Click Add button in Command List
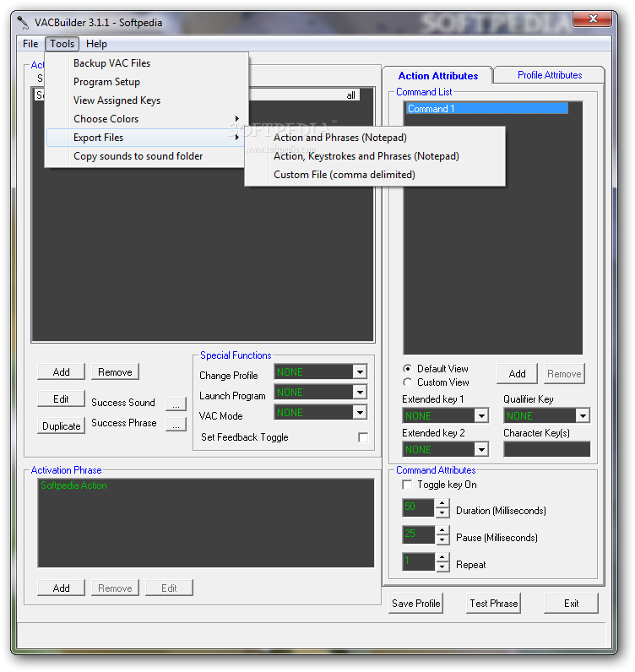635x672 pixels. [517, 374]
